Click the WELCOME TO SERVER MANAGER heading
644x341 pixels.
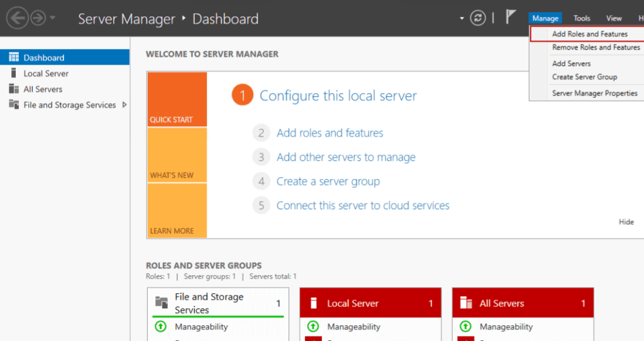click(x=212, y=54)
